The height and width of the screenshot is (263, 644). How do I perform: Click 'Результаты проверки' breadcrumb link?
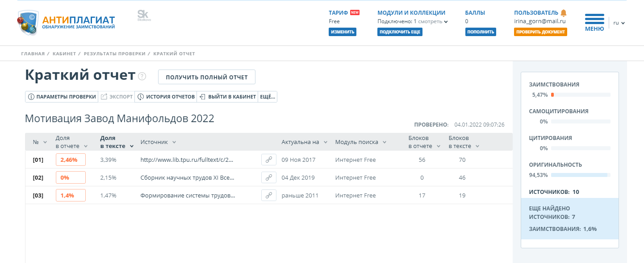click(x=114, y=53)
